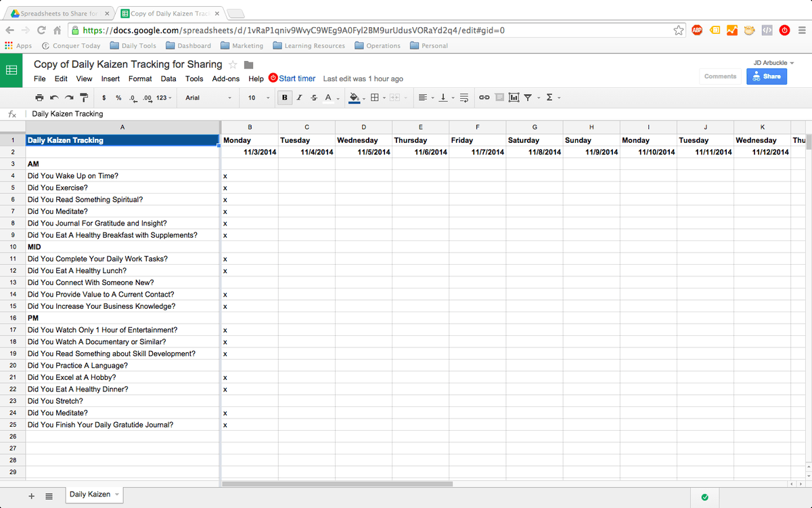Viewport: 812px width, 508px height.
Task: Click the Print icon in toolbar
Action: pos(39,98)
